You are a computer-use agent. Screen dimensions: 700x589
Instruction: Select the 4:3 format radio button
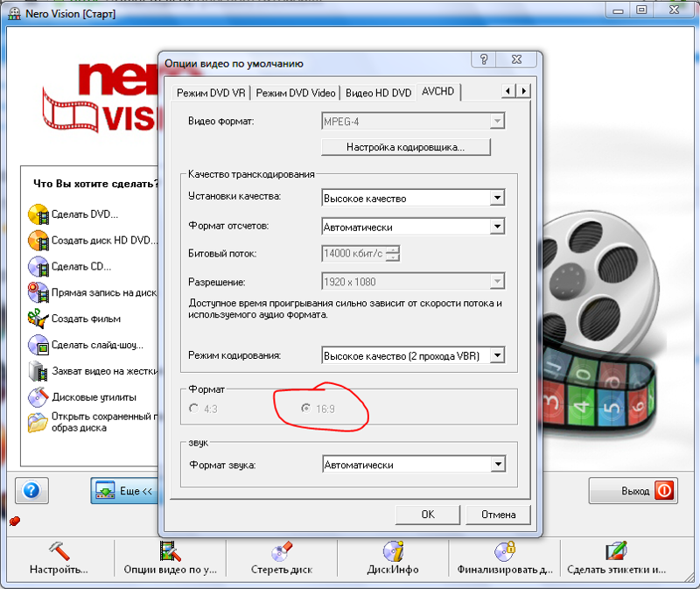click(x=193, y=408)
